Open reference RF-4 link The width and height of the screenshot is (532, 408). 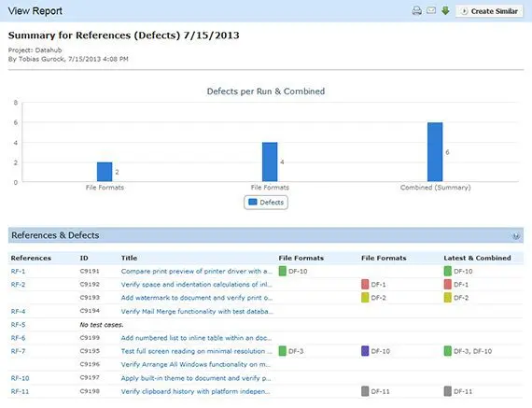pos(18,311)
